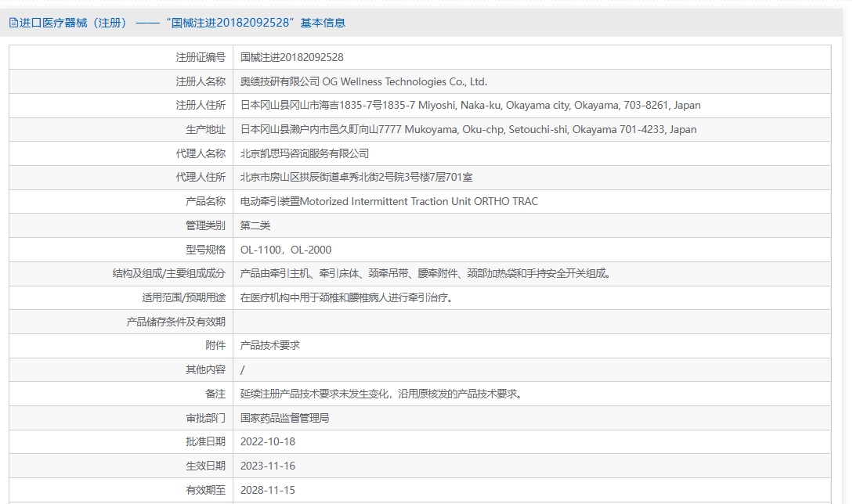Click the label 产品名称

pyautogui.click(x=205, y=201)
